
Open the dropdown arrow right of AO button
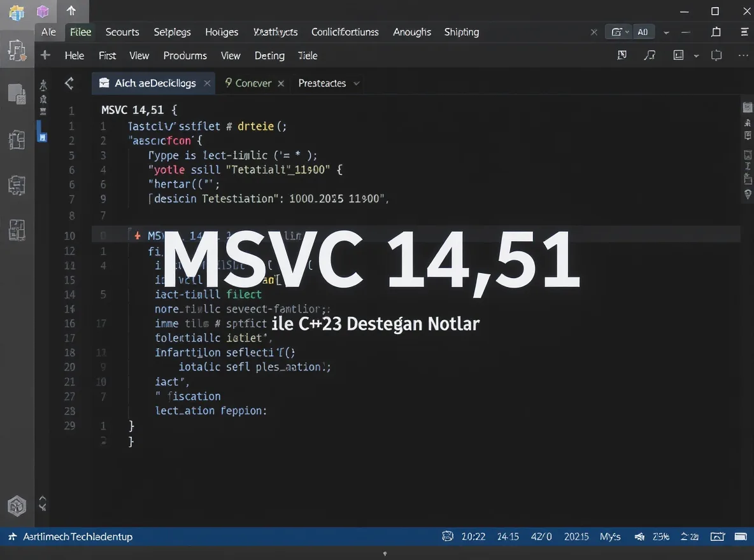tap(666, 32)
